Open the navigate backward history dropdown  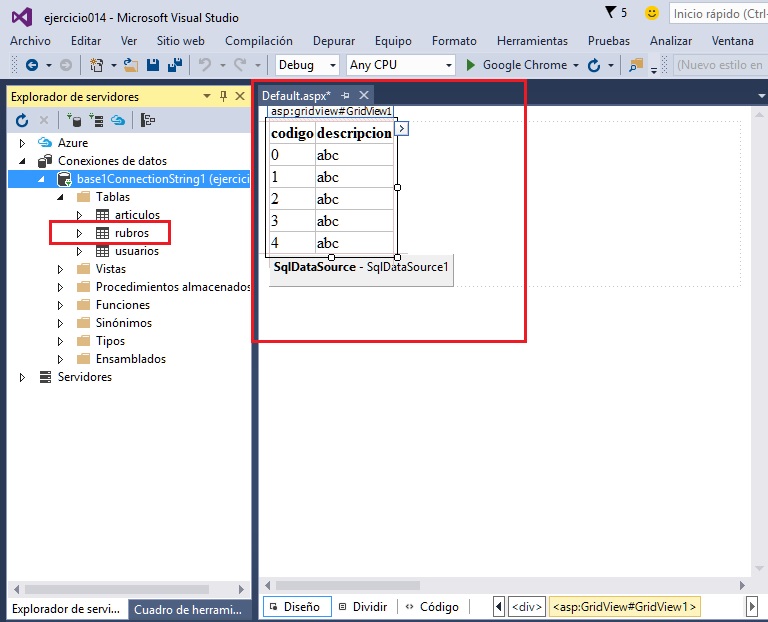(x=48, y=65)
